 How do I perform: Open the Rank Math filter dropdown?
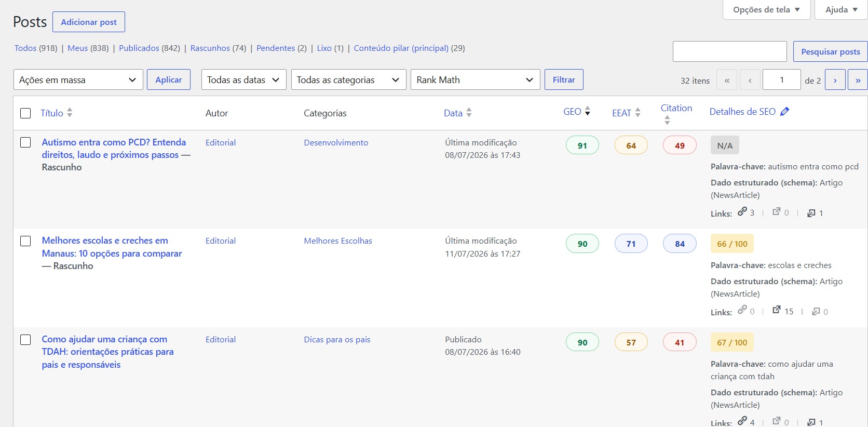pyautogui.click(x=476, y=79)
